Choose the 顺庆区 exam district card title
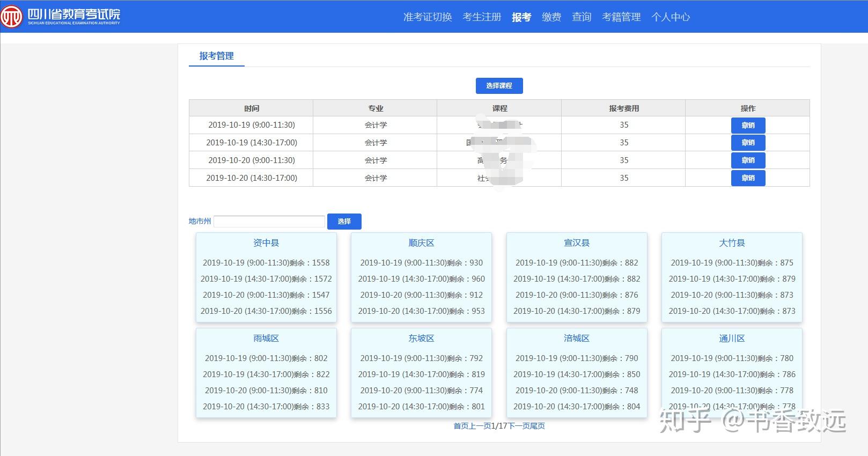Screen dimensions: 868x456 (x=422, y=243)
